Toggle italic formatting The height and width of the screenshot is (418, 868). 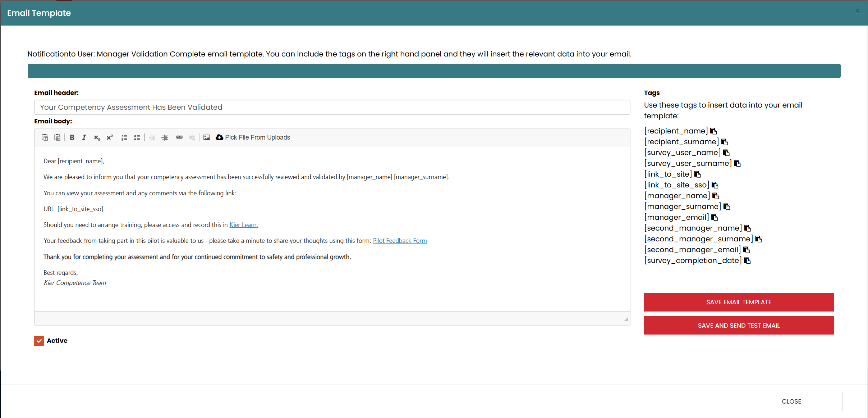[84, 137]
